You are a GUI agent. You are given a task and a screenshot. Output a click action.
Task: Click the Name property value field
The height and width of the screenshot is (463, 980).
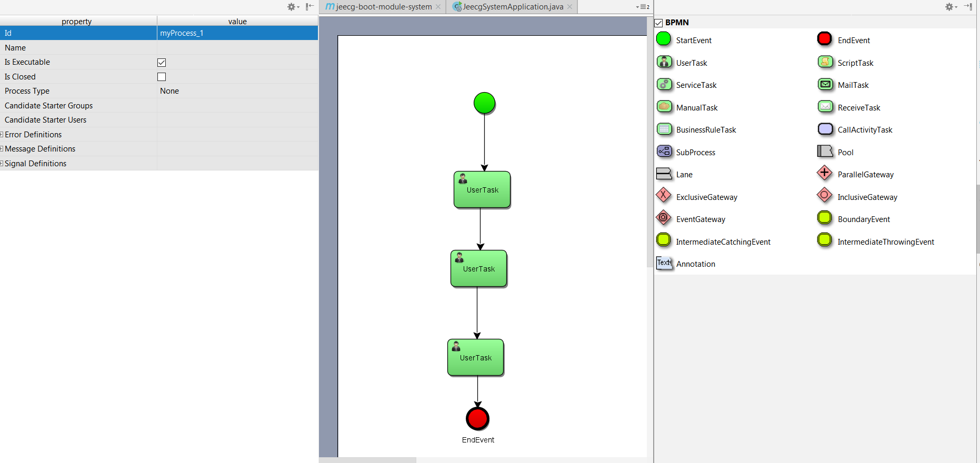coord(237,48)
